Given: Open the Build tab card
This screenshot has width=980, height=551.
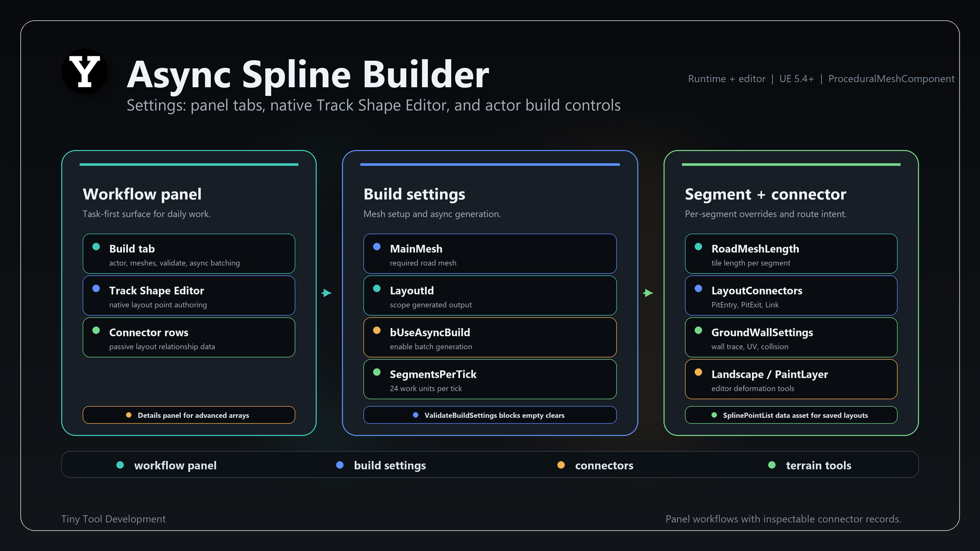Looking at the screenshot, I should coord(189,254).
